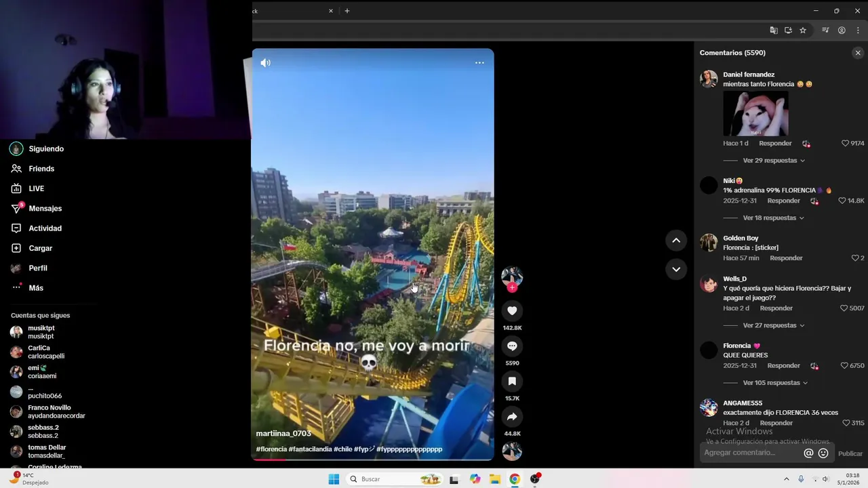Screen dimensions: 868x488
Task: Open the Siguiendo feed
Action: pos(46,148)
